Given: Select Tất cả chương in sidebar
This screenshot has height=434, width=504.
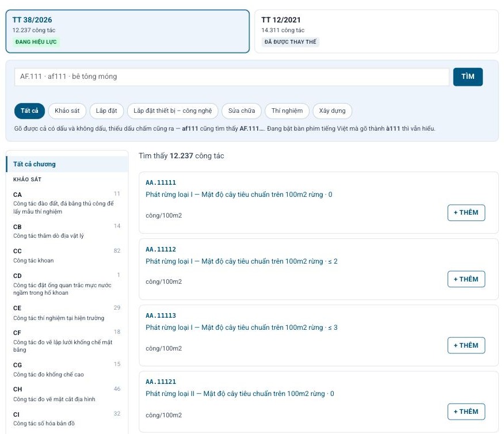Looking at the screenshot, I should pyautogui.click(x=67, y=164).
